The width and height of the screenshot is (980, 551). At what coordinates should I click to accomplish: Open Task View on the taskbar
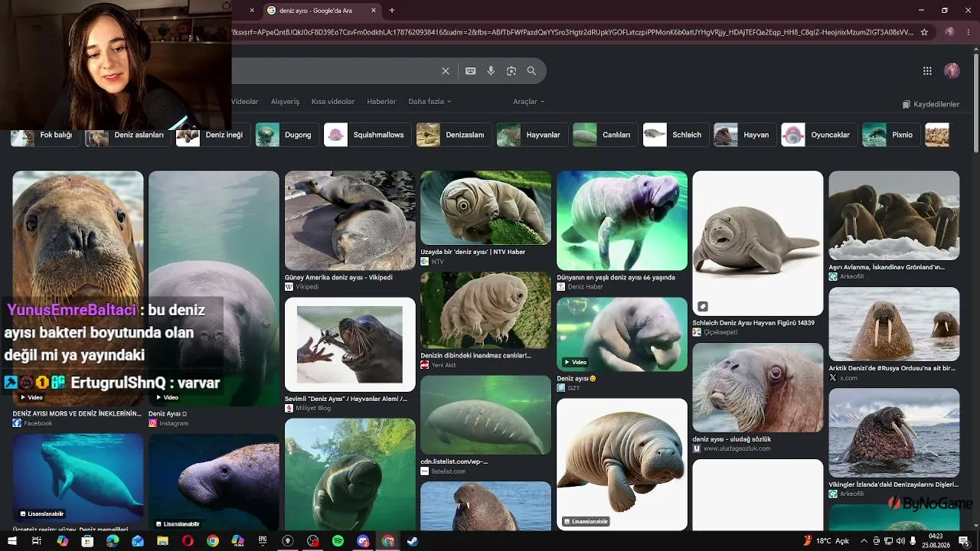[x=36, y=541]
